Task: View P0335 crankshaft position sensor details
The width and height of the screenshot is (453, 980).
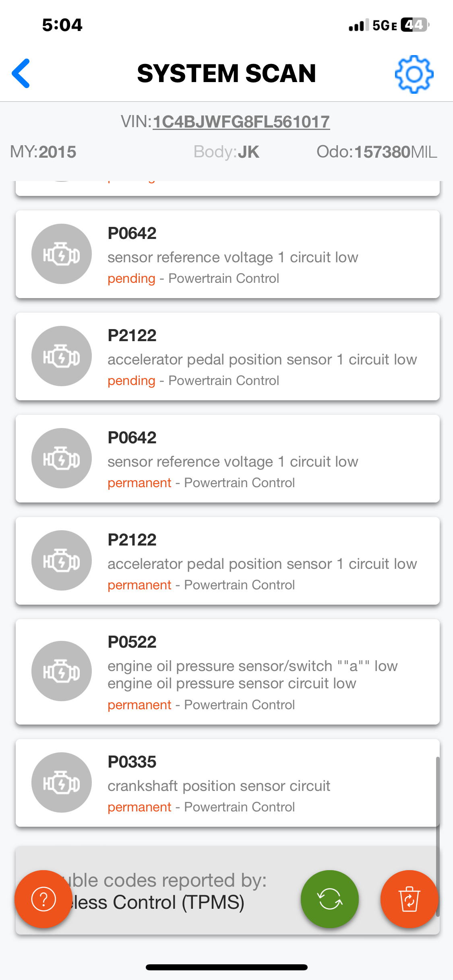Action: (x=258, y=783)
